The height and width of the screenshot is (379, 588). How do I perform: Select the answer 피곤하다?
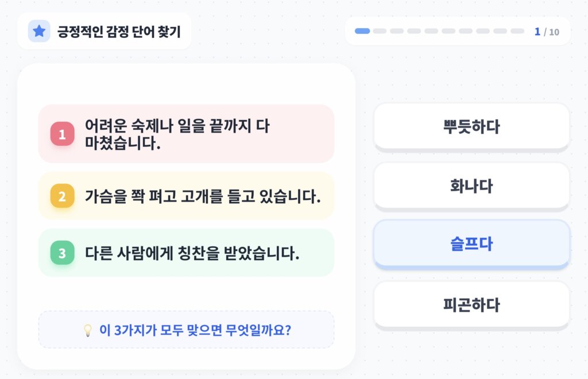pyautogui.click(x=471, y=304)
